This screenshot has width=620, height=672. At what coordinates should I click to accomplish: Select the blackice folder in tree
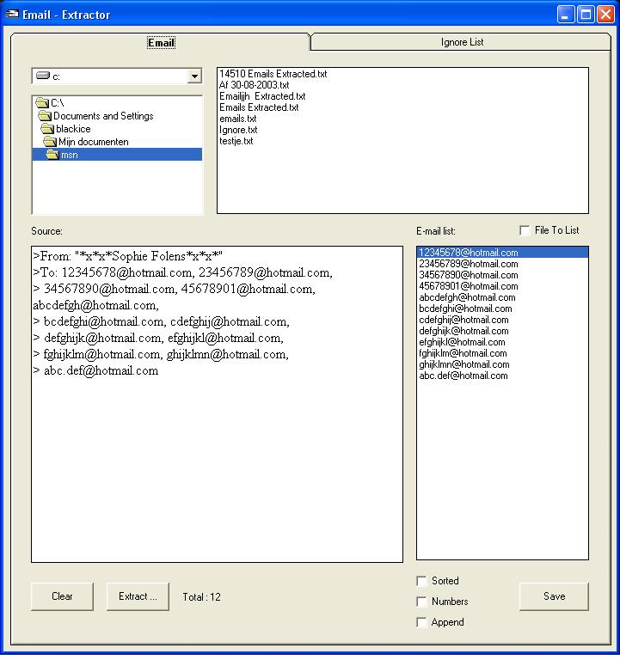tap(73, 129)
